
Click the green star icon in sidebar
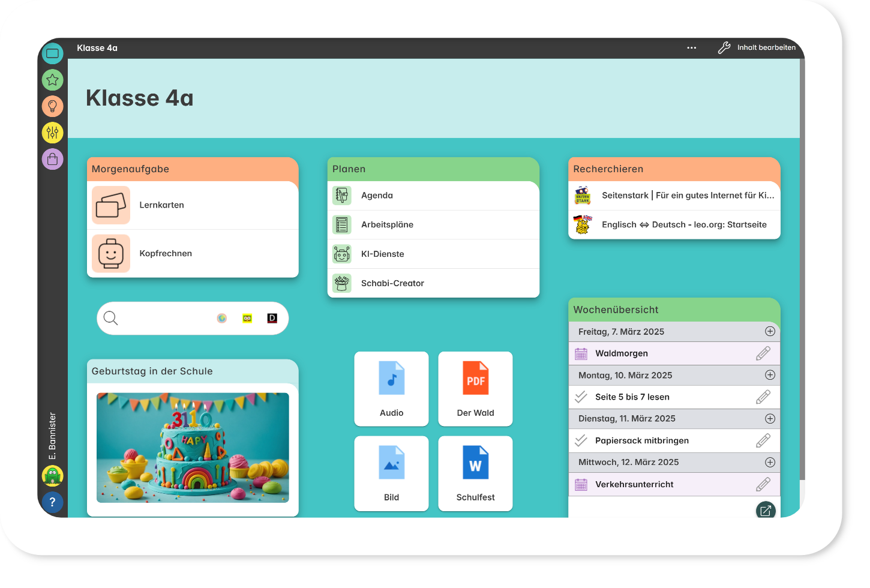tap(53, 80)
